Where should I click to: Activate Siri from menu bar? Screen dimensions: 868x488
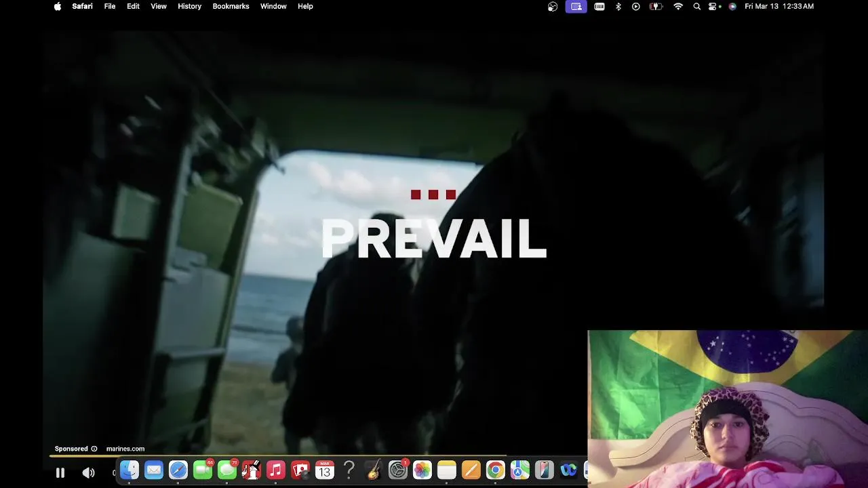pos(732,6)
